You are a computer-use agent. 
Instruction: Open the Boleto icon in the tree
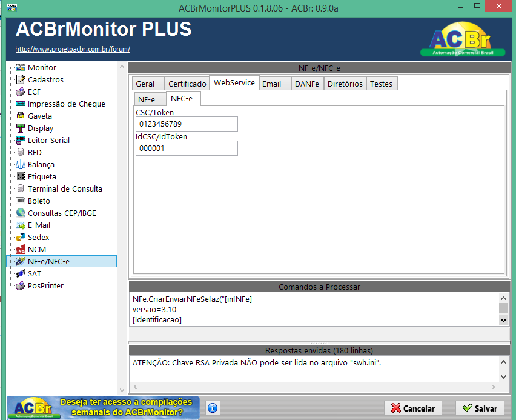pos(21,201)
